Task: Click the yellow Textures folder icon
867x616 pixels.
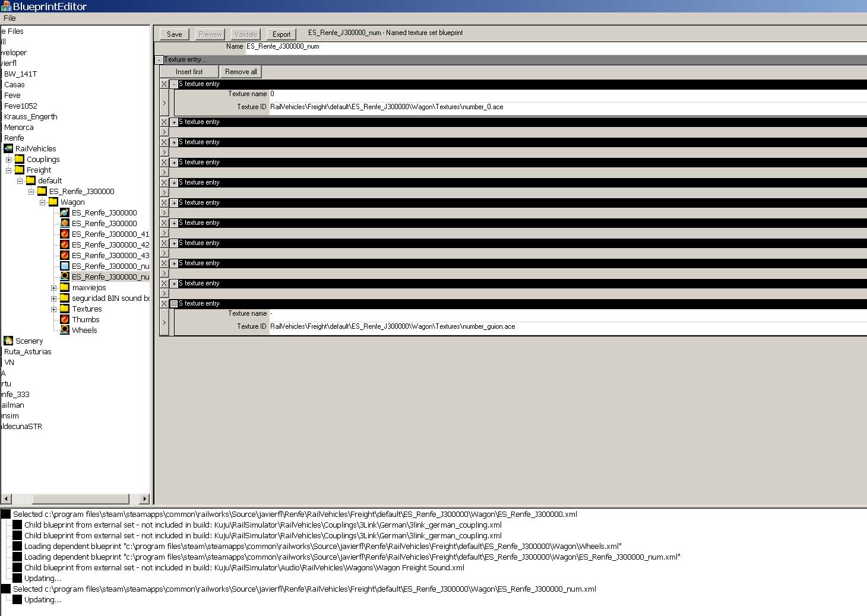Action: tap(65, 309)
